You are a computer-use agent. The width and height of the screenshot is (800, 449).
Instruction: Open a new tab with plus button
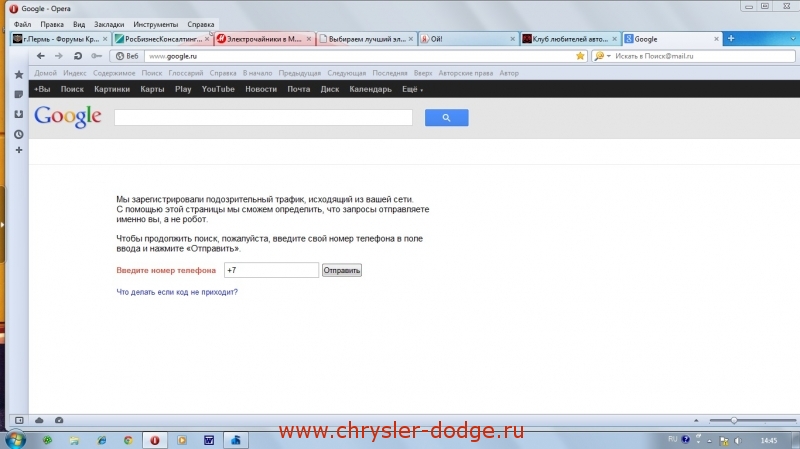[x=731, y=39]
